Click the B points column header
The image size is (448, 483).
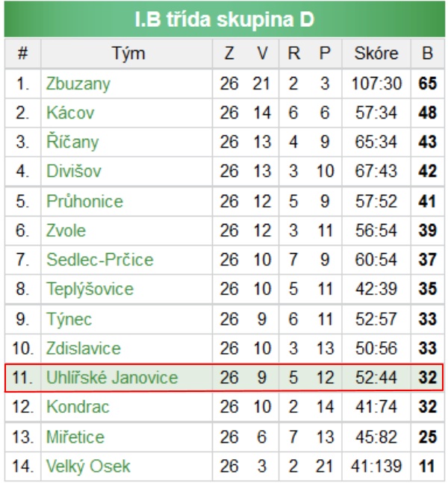point(427,54)
